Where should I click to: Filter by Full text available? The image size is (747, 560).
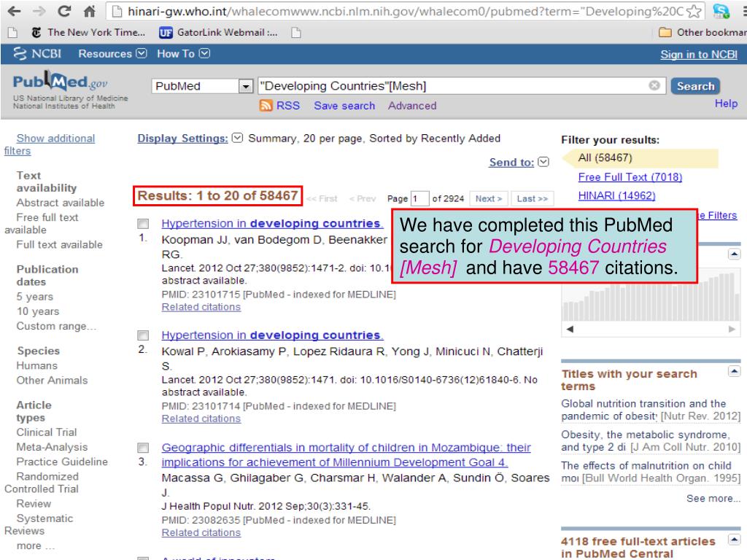click(60, 245)
